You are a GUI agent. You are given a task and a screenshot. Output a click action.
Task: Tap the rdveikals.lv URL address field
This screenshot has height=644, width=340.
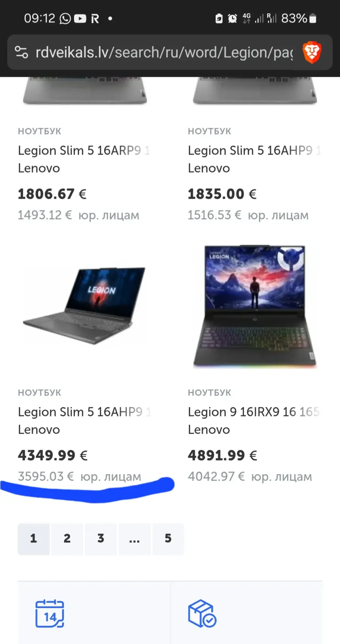point(164,53)
